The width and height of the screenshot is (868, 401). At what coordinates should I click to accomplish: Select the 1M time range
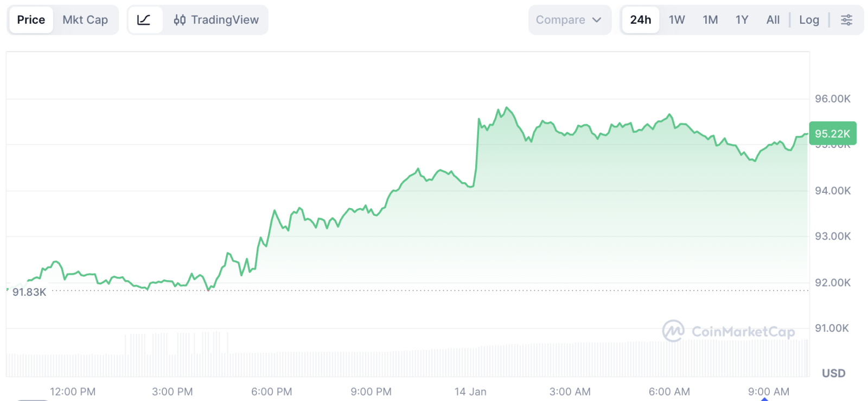tap(710, 20)
